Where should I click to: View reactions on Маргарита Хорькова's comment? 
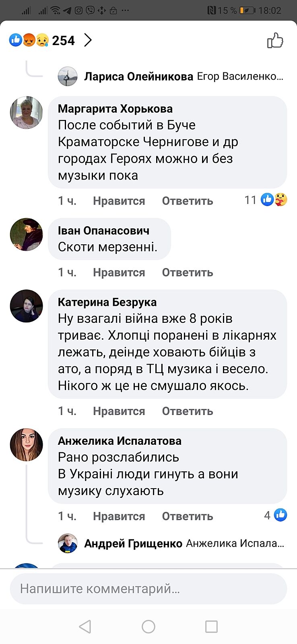click(266, 200)
